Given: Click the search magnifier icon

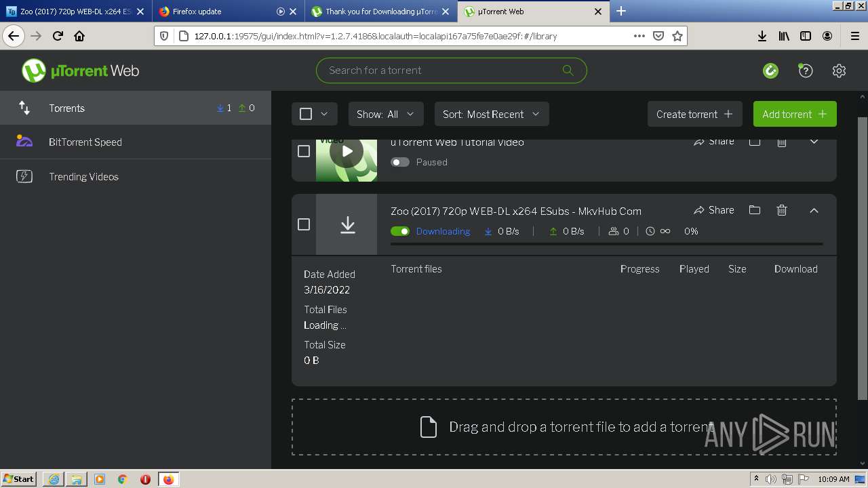Looking at the screenshot, I should 568,70.
